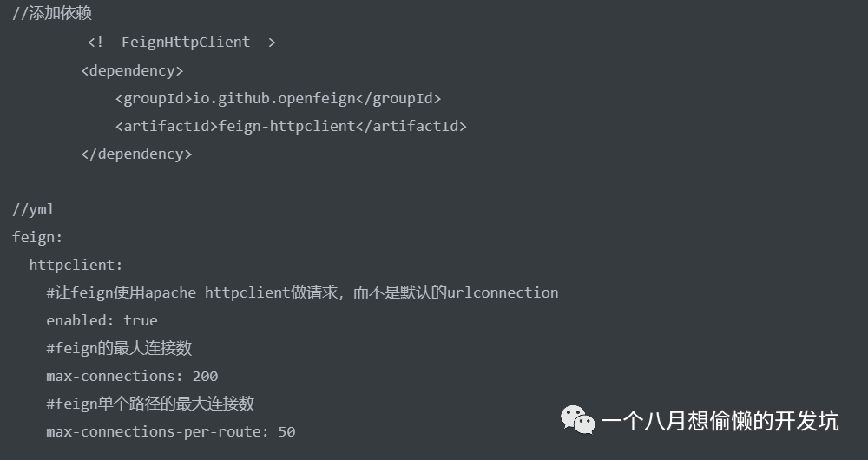Click the value 200 after max-connections

[x=205, y=376]
